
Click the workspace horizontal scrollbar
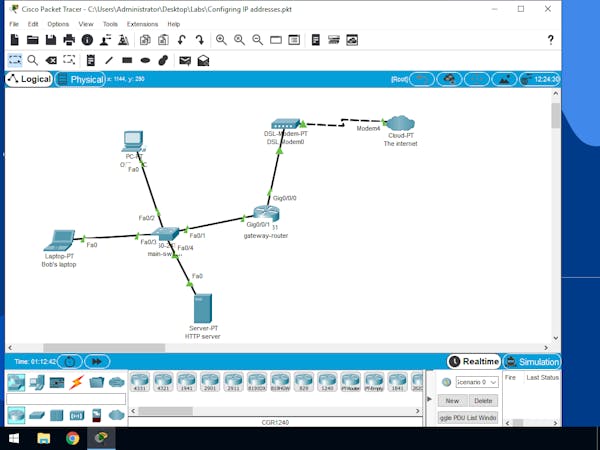104,347
